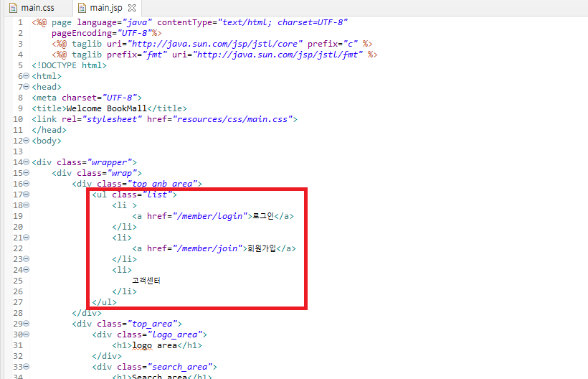Collapse the li fold on line 24
Image resolution: width=588 pixels, height=379 pixels.
tap(27, 269)
